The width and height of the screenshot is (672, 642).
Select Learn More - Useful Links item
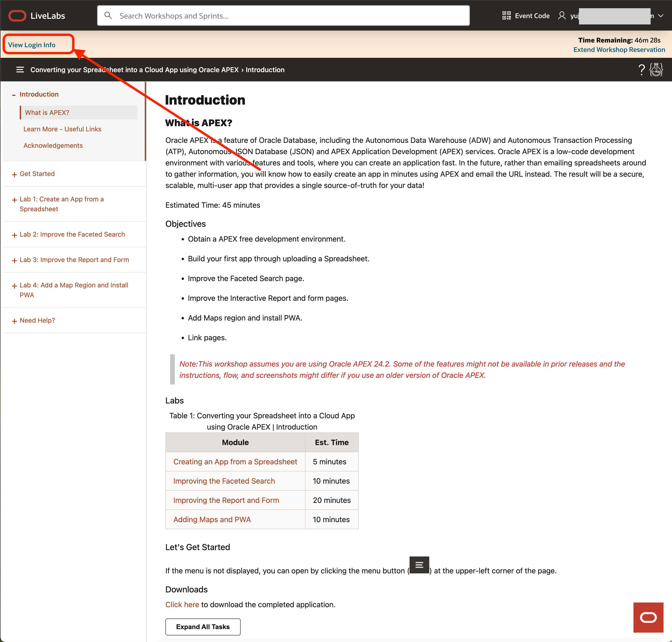(62, 129)
